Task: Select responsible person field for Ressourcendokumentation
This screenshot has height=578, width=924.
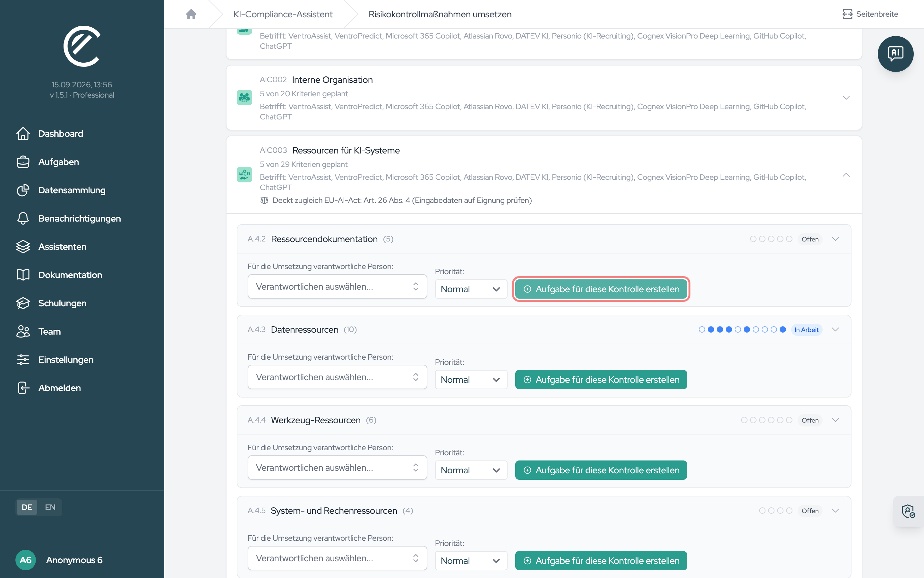Action: (x=337, y=286)
